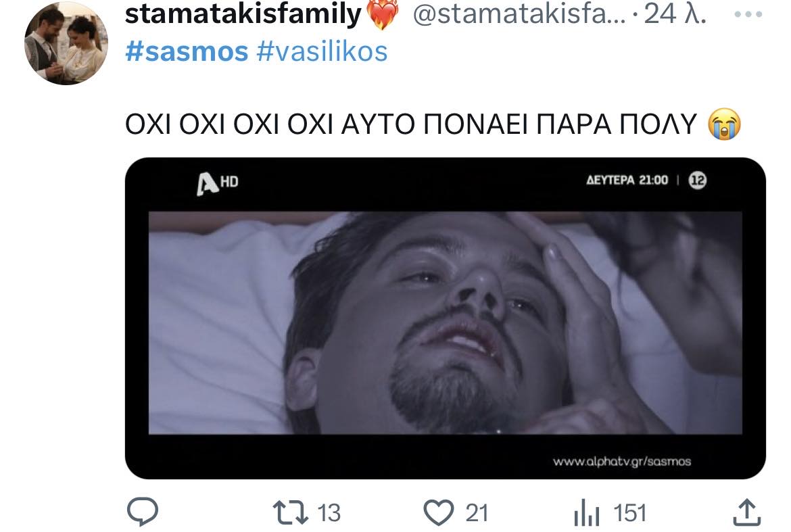Click the @stamatakisfa handle
Screen dimensions: 791x532
(x=520, y=16)
